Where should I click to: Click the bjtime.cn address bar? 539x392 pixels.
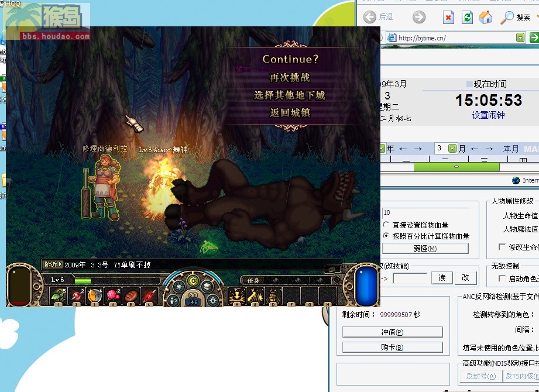(456, 37)
